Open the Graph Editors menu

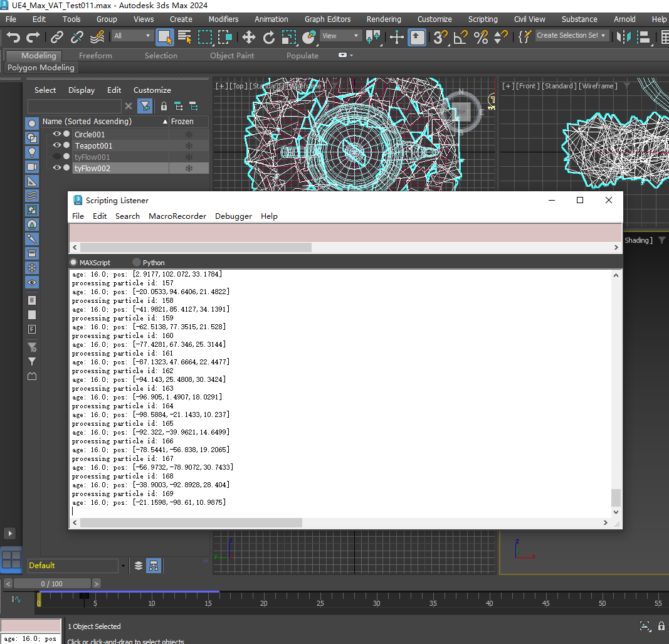(x=328, y=19)
